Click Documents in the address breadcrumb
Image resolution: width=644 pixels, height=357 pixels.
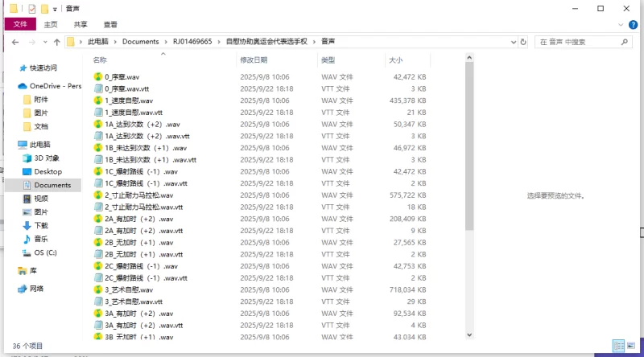click(x=140, y=42)
